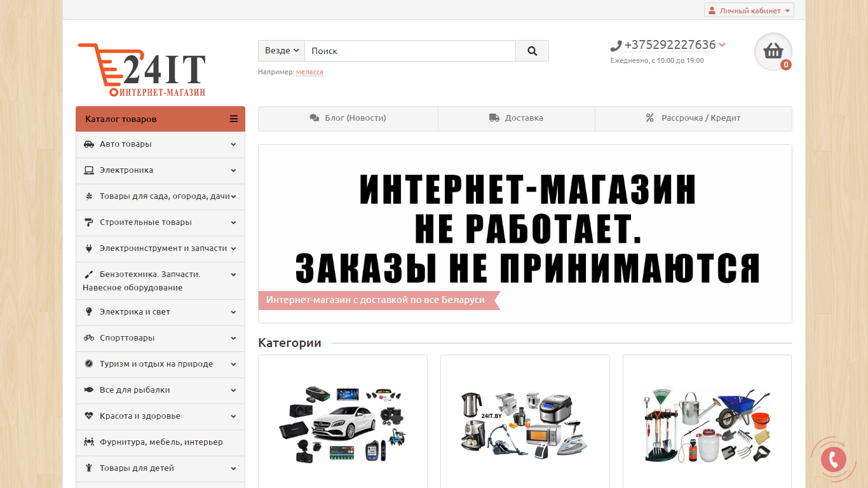Open the Рассрочка / Кредит menu item
This screenshot has height=488, width=868.
693,118
